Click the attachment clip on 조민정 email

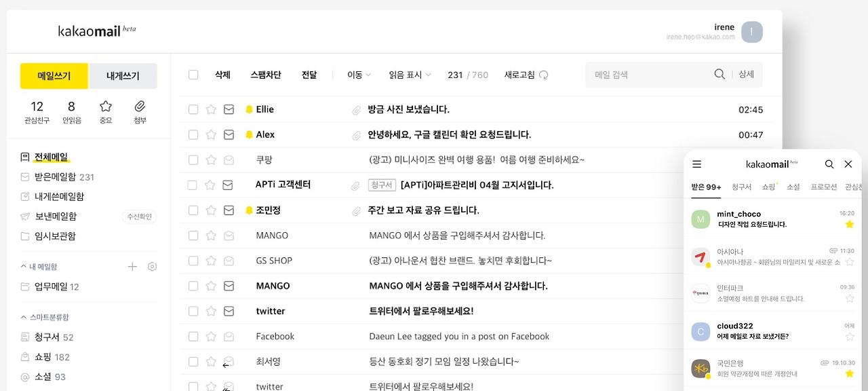click(356, 211)
